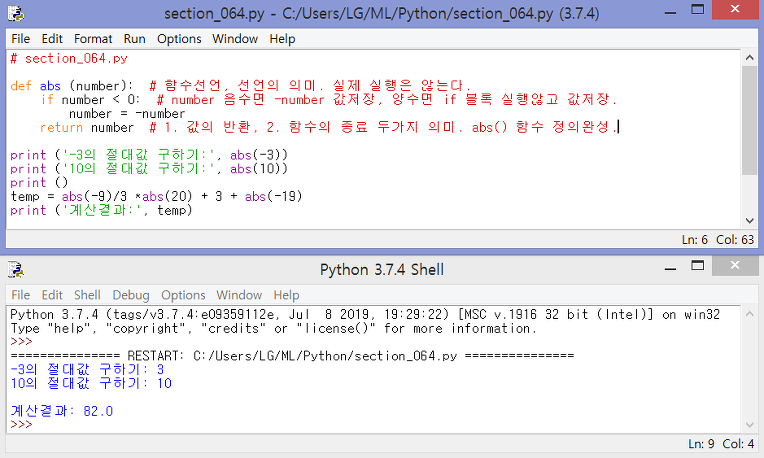Image resolution: width=764 pixels, height=458 pixels.
Task: Click editor scrollbar down arrow
Action: (750, 221)
